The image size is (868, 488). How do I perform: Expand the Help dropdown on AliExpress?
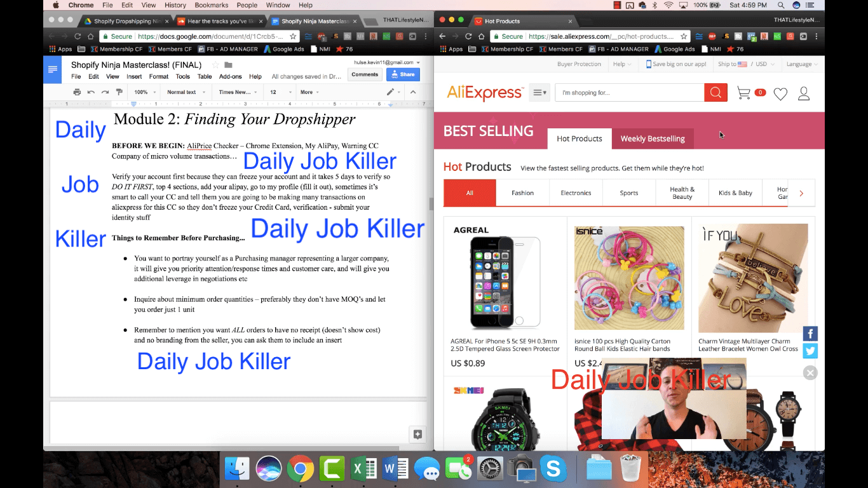[622, 64]
